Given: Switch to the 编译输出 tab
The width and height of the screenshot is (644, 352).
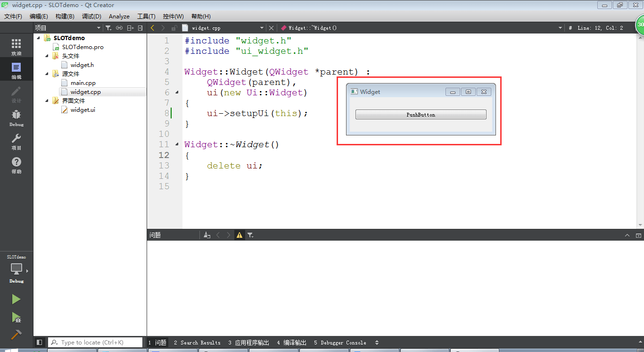Looking at the screenshot, I should click(x=292, y=343).
